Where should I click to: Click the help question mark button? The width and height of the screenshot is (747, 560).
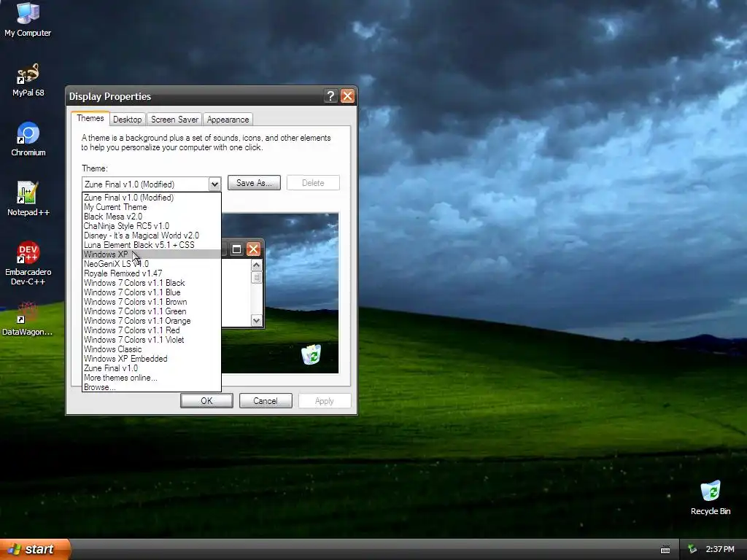[330, 96]
